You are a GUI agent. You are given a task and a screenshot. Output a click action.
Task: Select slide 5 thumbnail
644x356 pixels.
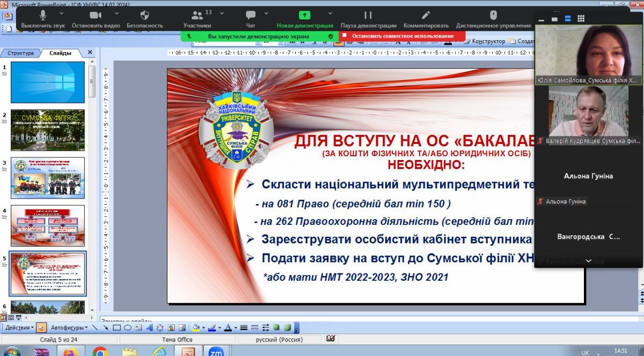(x=48, y=274)
